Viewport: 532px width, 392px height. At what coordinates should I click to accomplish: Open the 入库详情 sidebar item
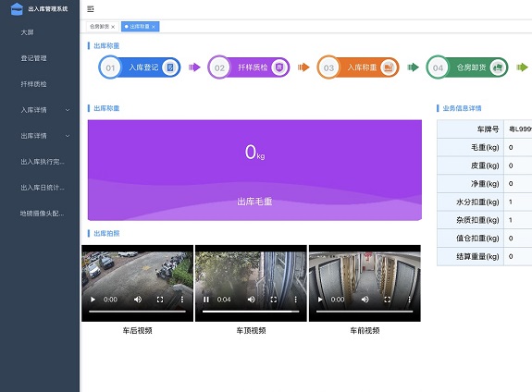40,110
